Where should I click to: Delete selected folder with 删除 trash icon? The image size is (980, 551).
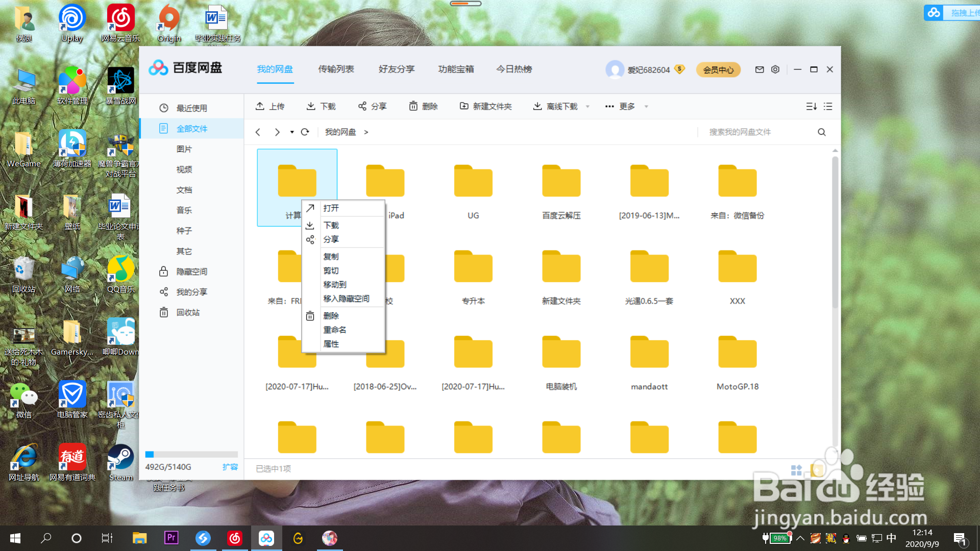pos(423,106)
